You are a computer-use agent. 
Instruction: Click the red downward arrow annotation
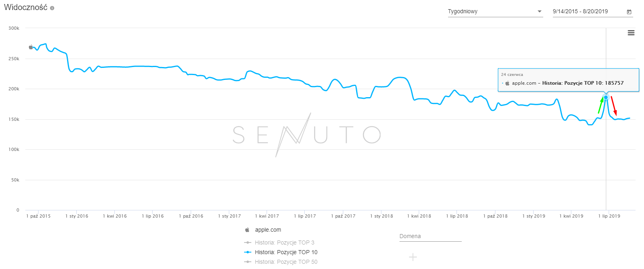point(614,106)
